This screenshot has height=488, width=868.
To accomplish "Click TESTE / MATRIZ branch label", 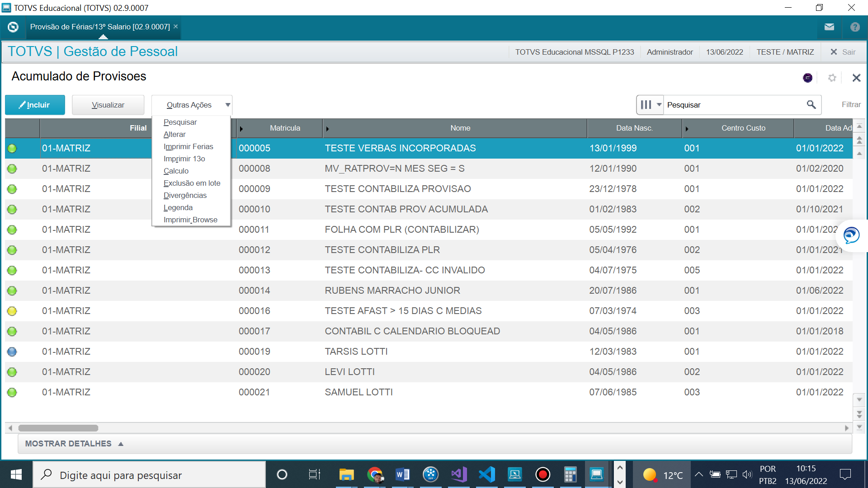I will [785, 52].
